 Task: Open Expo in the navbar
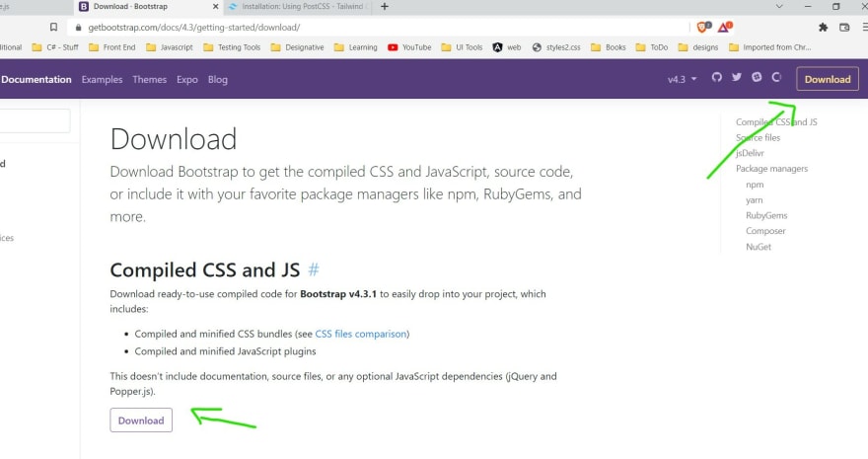pyautogui.click(x=187, y=79)
